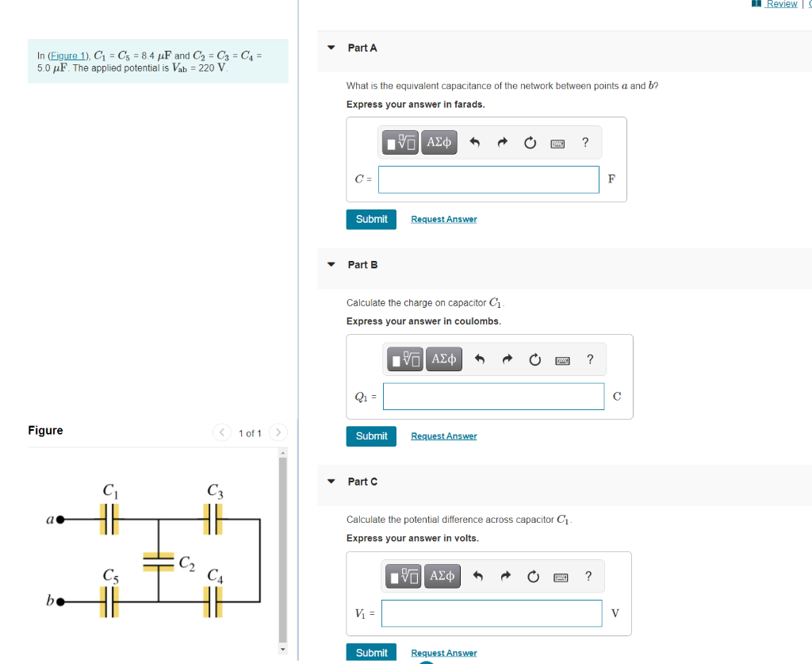Image resolution: width=812 pixels, height=664 pixels.
Task: Open the ΑΣφ Greek symbols palette in Part A
Action: click(439, 142)
